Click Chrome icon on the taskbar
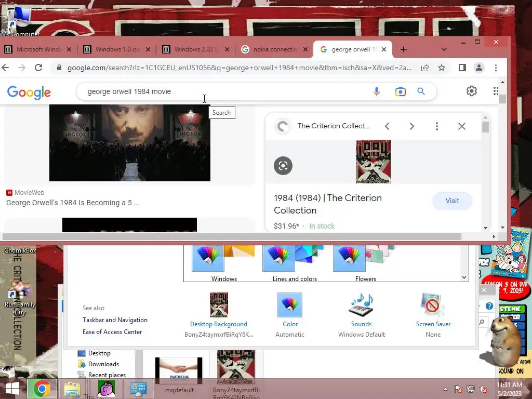The image size is (532, 399). (x=42, y=389)
